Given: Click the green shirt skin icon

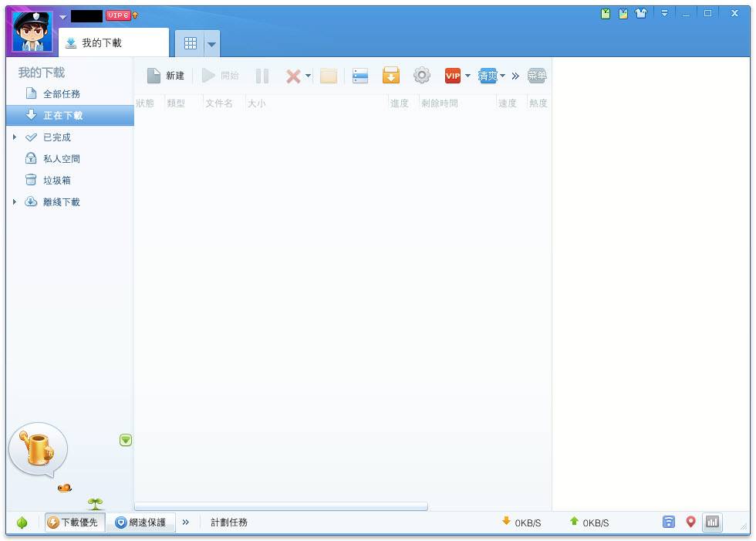Looking at the screenshot, I should (x=606, y=13).
